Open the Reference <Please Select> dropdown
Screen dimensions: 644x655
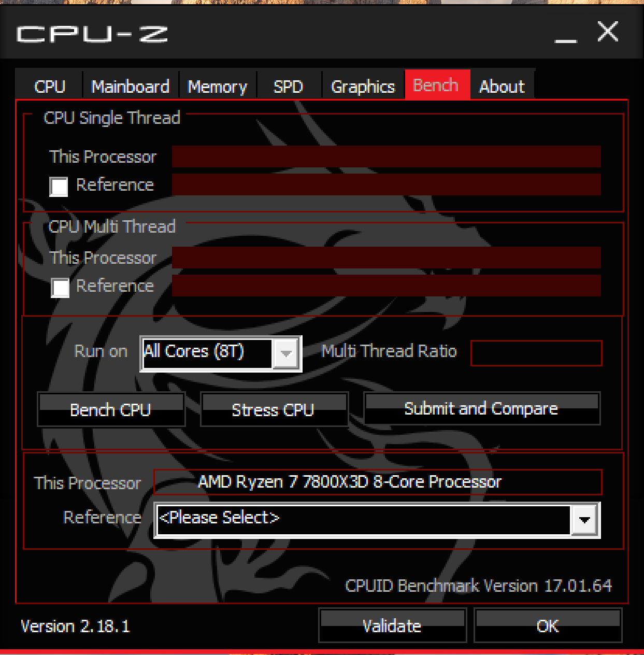[377, 520]
